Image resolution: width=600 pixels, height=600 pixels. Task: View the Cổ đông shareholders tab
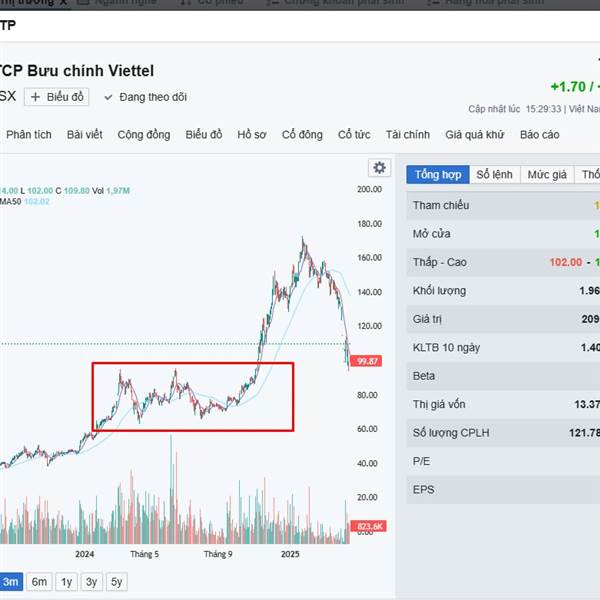(x=302, y=134)
